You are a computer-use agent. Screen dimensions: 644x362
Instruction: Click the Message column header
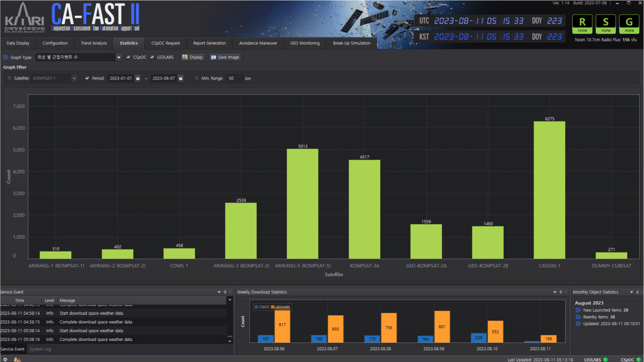142,300
